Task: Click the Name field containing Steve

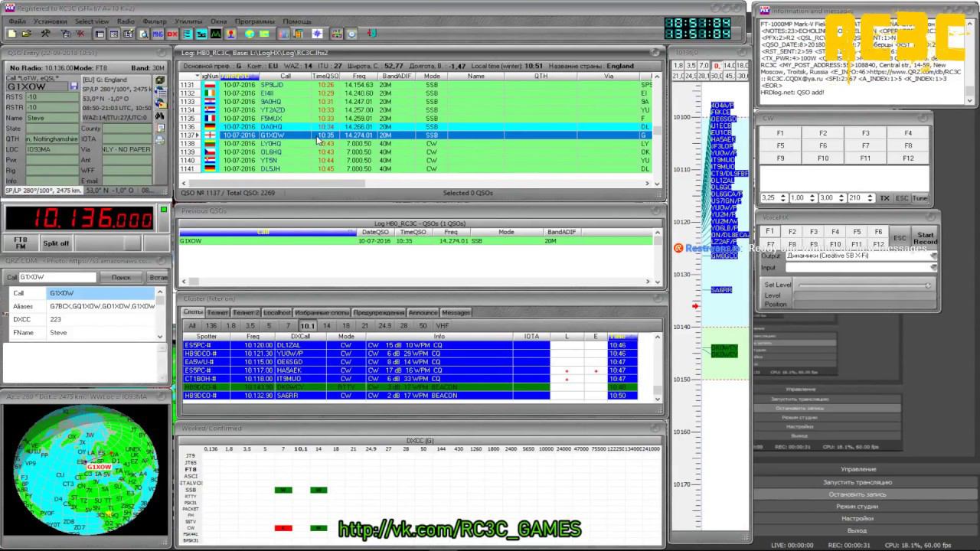Action: pyautogui.click(x=52, y=118)
